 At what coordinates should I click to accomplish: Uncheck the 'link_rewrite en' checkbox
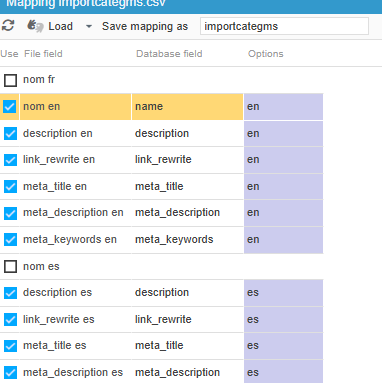[x=10, y=160]
